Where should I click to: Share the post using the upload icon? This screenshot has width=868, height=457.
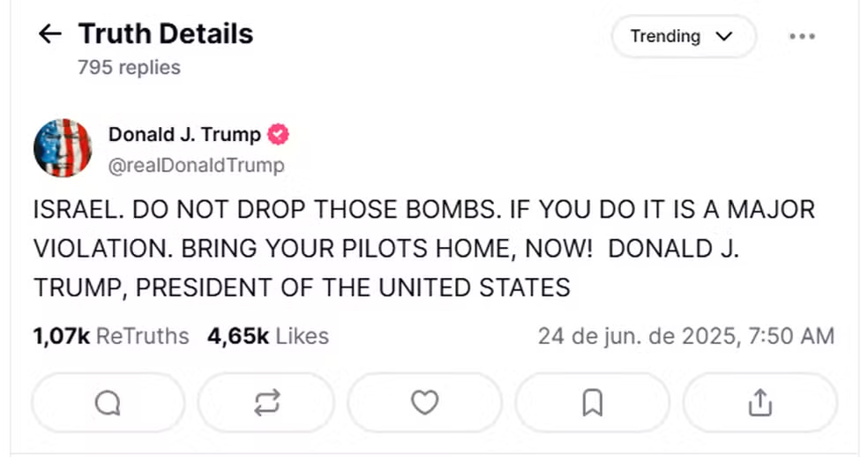[760, 402]
